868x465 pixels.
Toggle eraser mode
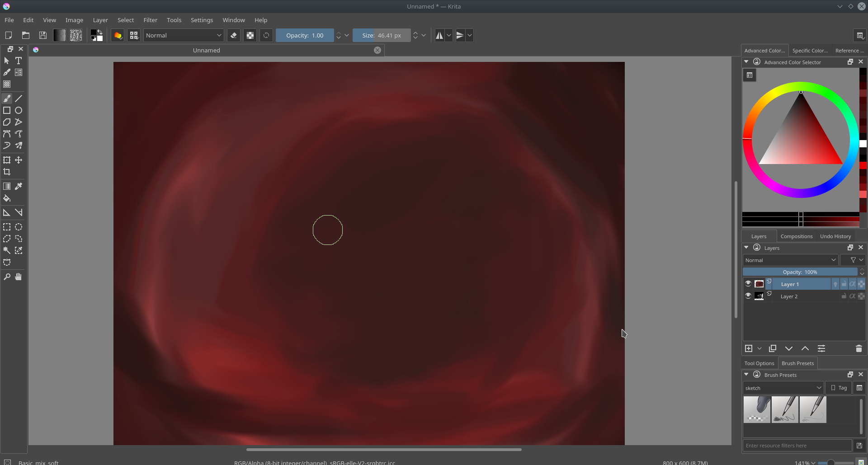[234, 35]
